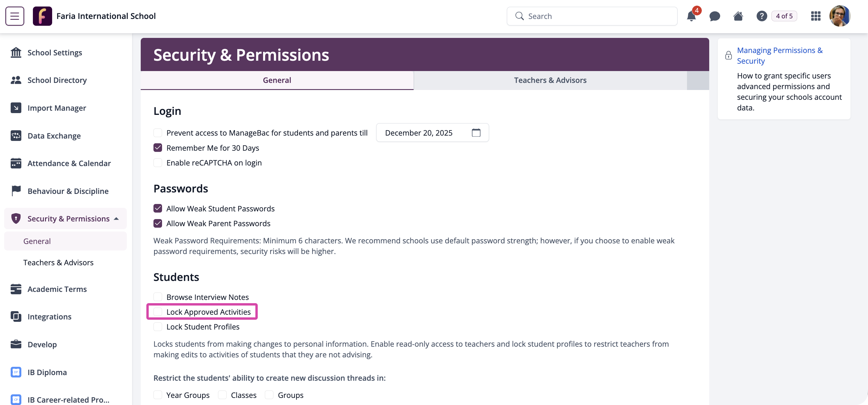Image resolution: width=868 pixels, height=405 pixels.
Task: Go to the home icon
Action: [738, 16]
